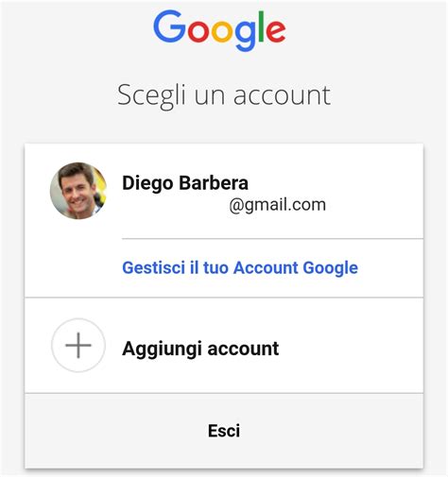The height and width of the screenshot is (477, 448).
Task: Choose the Diego Barbera account name
Action: pyautogui.click(x=185, y=182)
